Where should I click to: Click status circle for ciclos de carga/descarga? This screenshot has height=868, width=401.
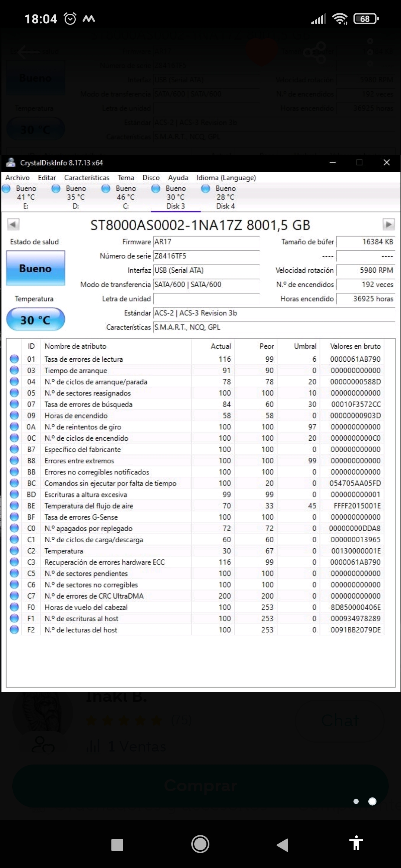(14, 539)
